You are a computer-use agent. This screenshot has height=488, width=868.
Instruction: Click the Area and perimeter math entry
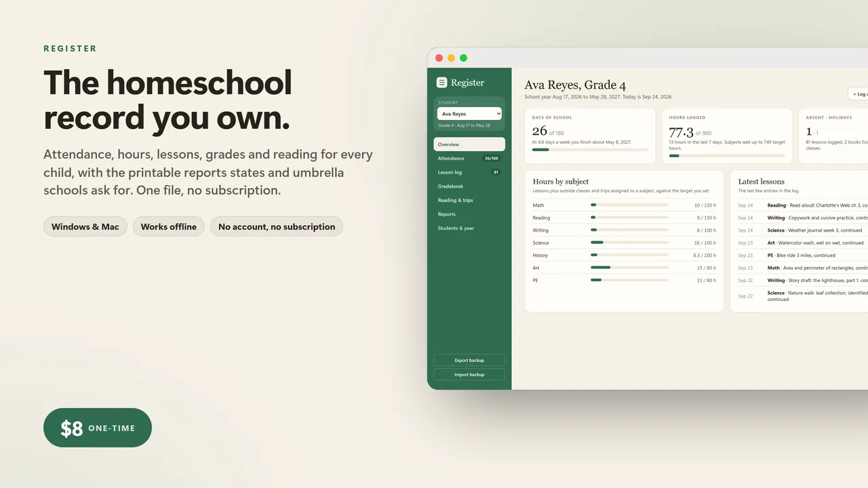[x=803, y=268]
